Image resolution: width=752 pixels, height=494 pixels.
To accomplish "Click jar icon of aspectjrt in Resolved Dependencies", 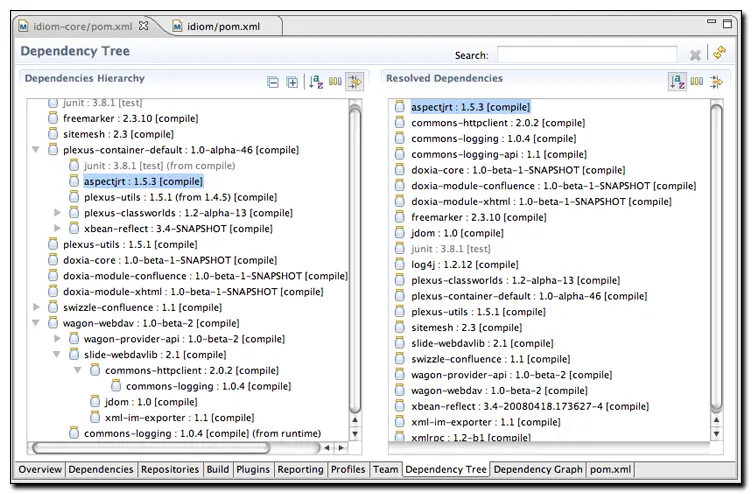I will [399, 106].
